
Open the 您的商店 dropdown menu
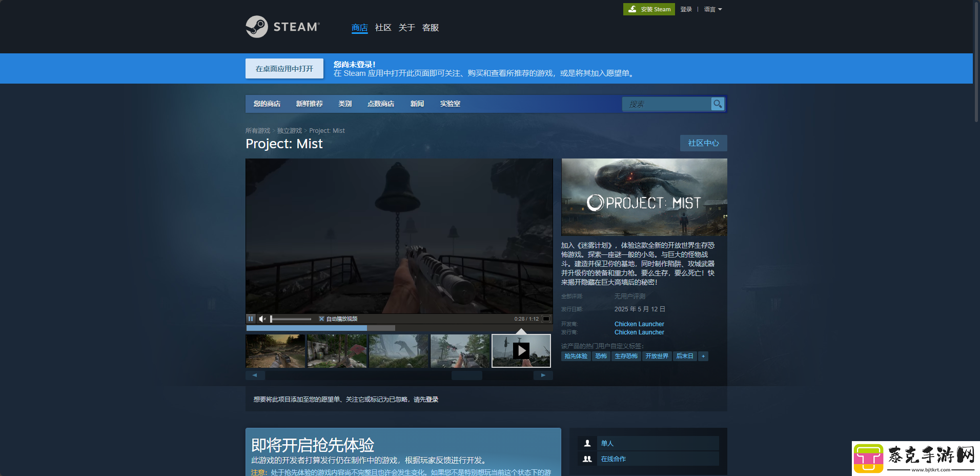click(x=267, y=104)
